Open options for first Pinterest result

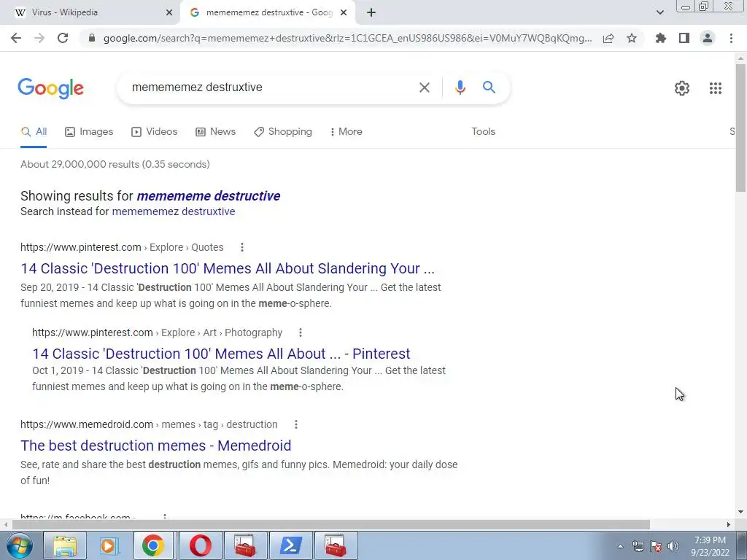click(x=242, y=247)
